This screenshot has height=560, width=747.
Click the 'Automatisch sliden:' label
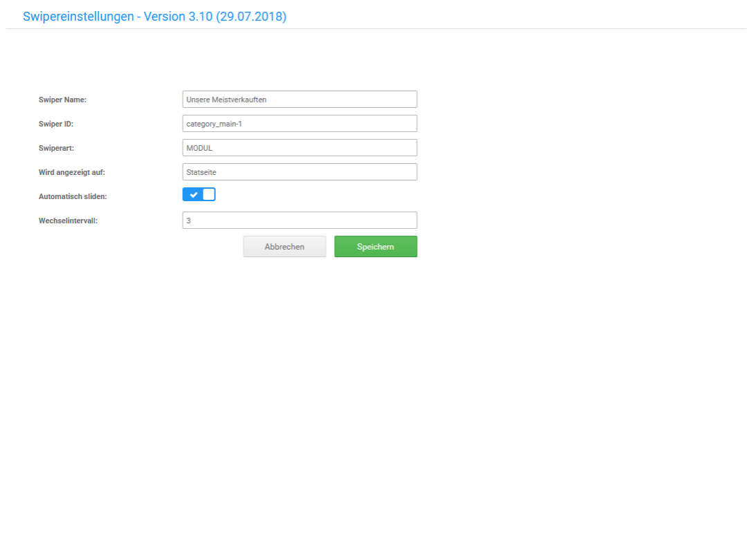(73, 196)
